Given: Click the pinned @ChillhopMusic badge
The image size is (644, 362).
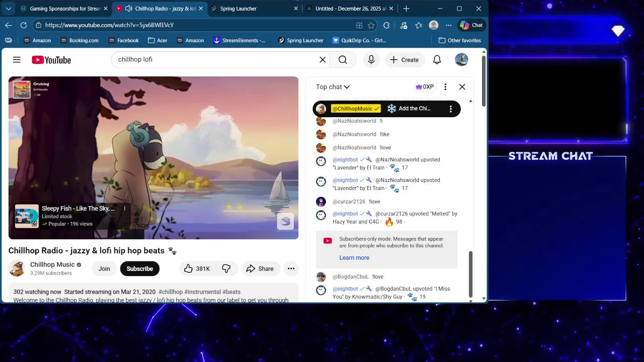Looking at the screenshot, I should (356, 109).
